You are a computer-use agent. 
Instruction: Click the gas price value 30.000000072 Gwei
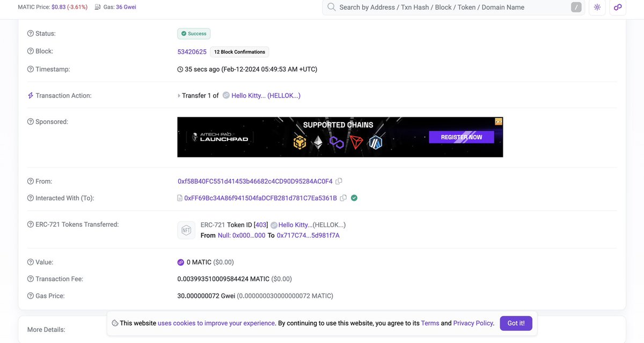pyautogui.click(x=206, y=296)
